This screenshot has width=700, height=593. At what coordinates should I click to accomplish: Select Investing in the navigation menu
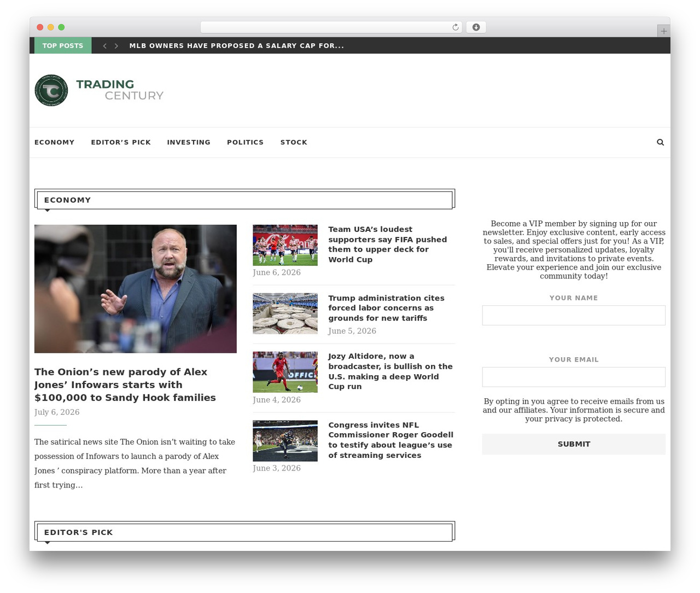pyautogui.click(x=189, y=142)
